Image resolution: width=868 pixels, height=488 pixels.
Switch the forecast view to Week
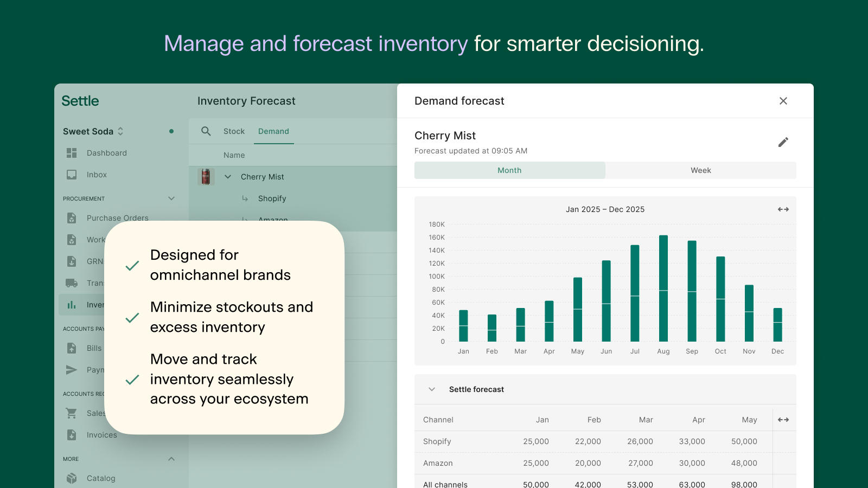pos(701,170)
